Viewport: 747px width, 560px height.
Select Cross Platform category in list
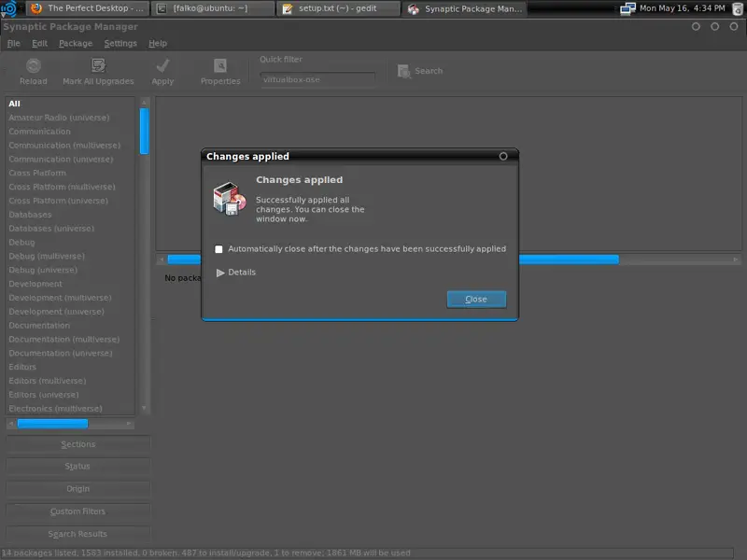point(37,173)
